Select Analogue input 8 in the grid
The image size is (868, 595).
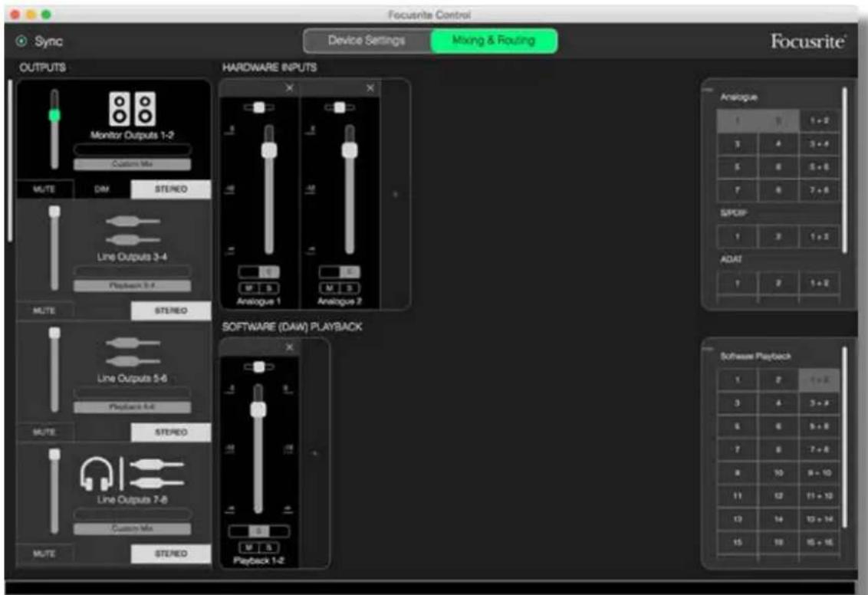tap(778, 190)
